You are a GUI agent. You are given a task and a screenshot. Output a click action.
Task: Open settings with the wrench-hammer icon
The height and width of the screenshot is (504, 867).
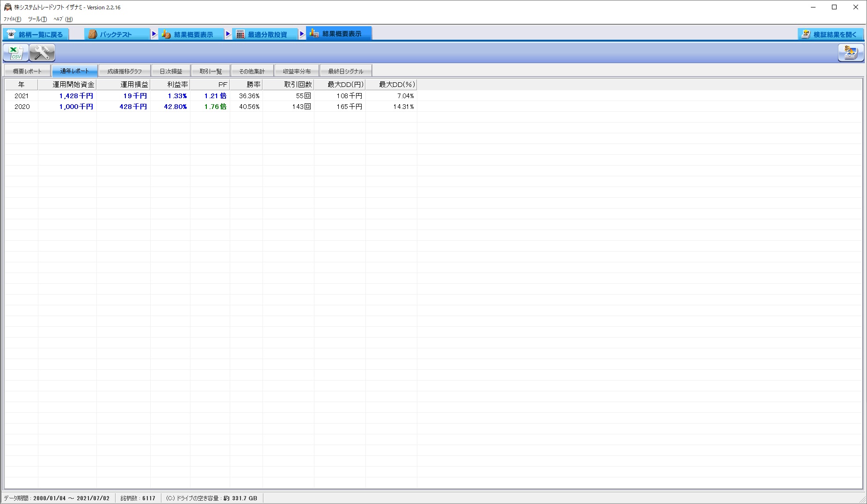[x=42, y=53]
